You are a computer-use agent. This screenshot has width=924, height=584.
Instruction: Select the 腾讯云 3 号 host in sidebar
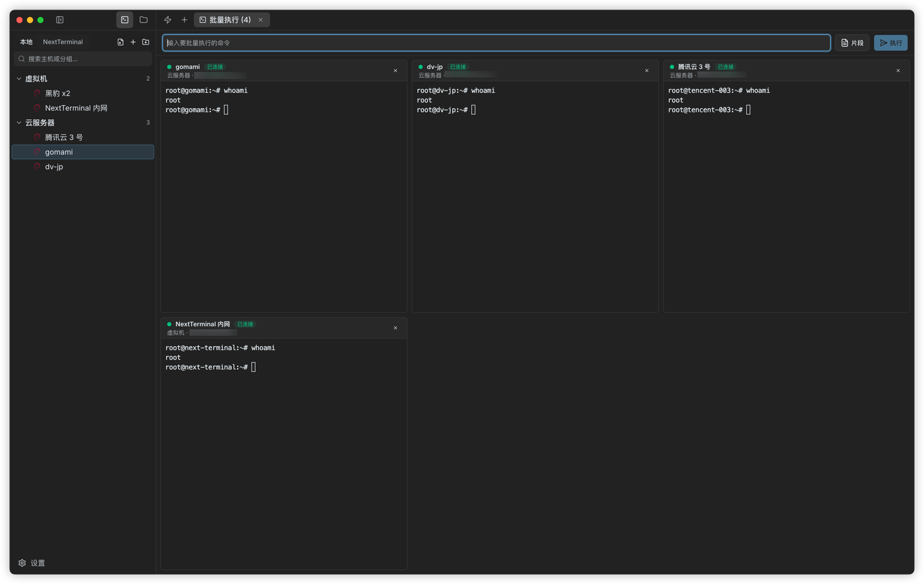(83, 137)
